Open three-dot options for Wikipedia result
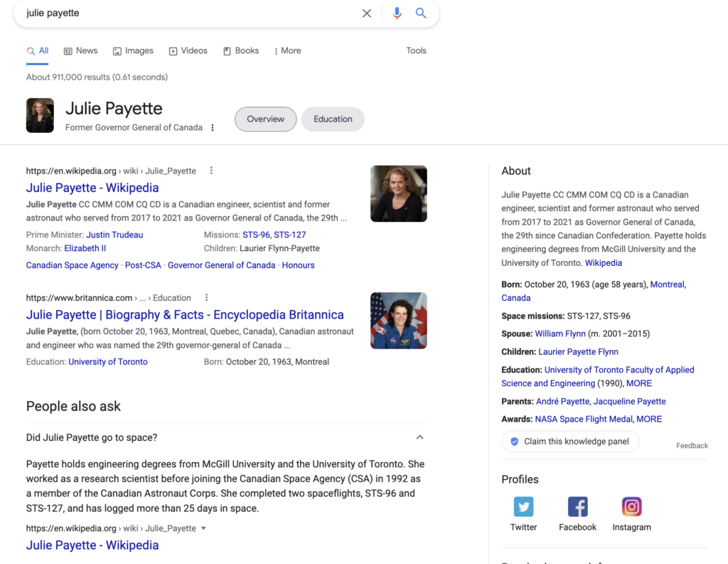728x564 pixels. (x=211, y=171)
